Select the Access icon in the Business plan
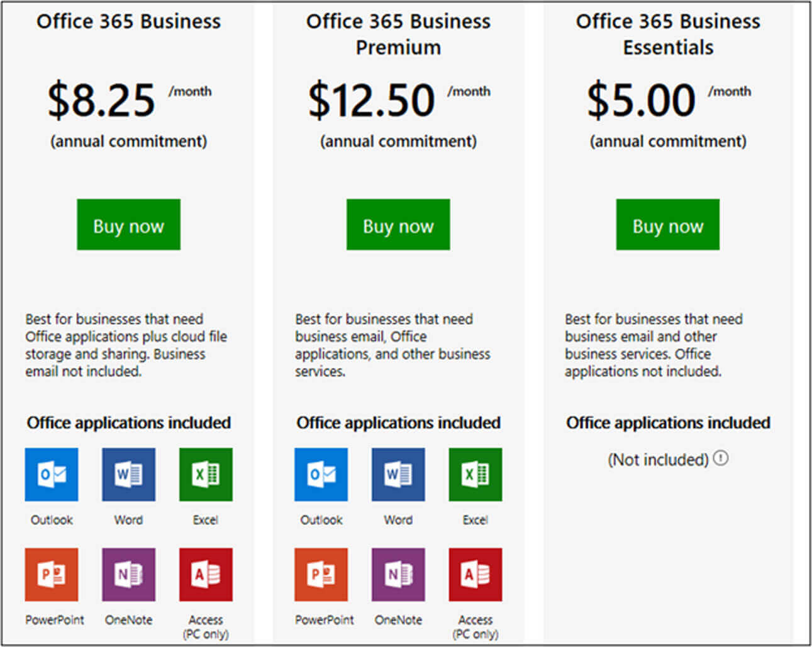The height and width of the screenshot is (647, 812). point(206,574)
